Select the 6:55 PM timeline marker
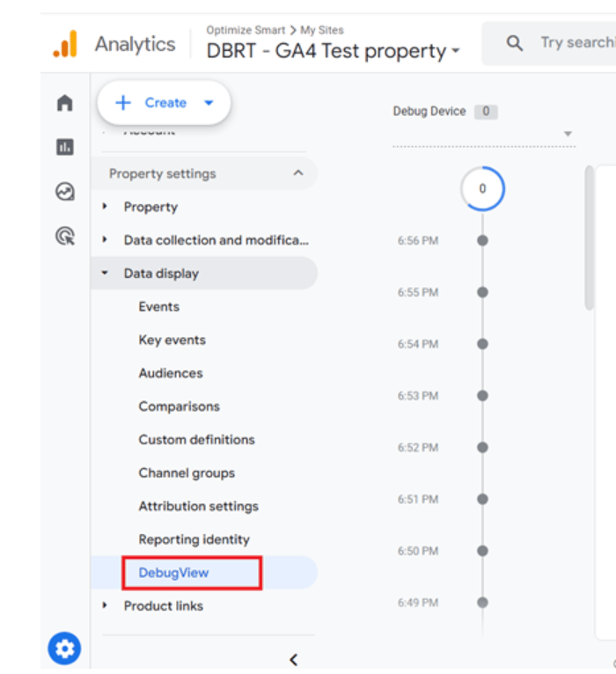616x674 pixels. [482, 292]
